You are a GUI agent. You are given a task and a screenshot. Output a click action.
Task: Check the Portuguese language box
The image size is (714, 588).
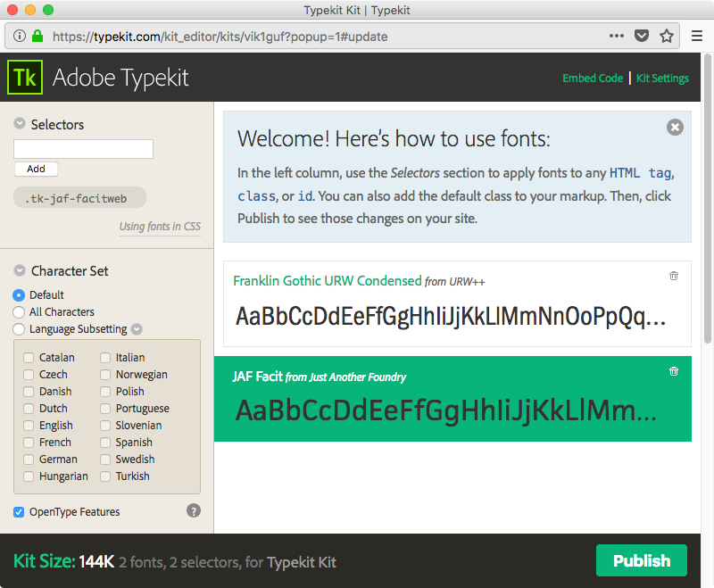point(105,409)
